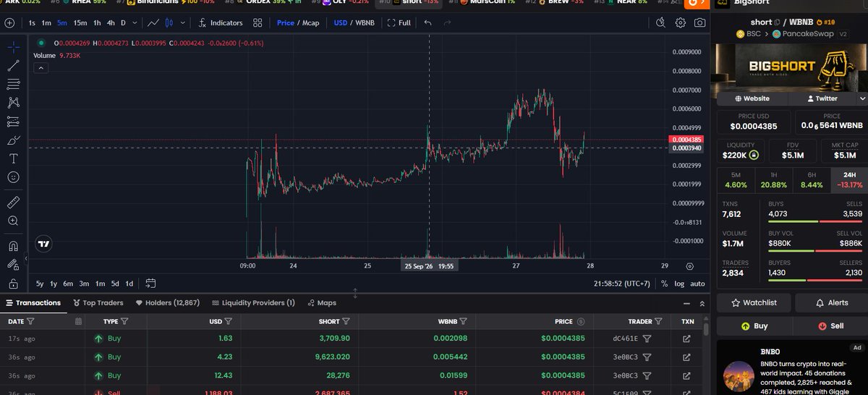Open chart settings gear
The width and height of the screenshot is (868, 395).
pyautogui.click(x=680, y=22)
